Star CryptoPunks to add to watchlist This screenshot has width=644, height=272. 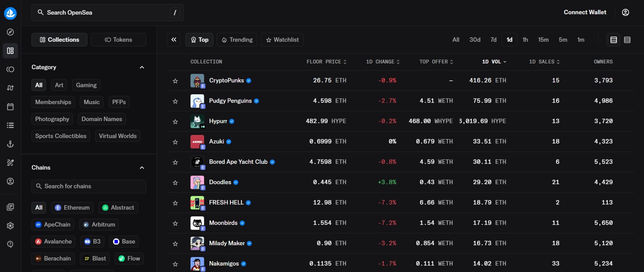(x=175, y=81)
